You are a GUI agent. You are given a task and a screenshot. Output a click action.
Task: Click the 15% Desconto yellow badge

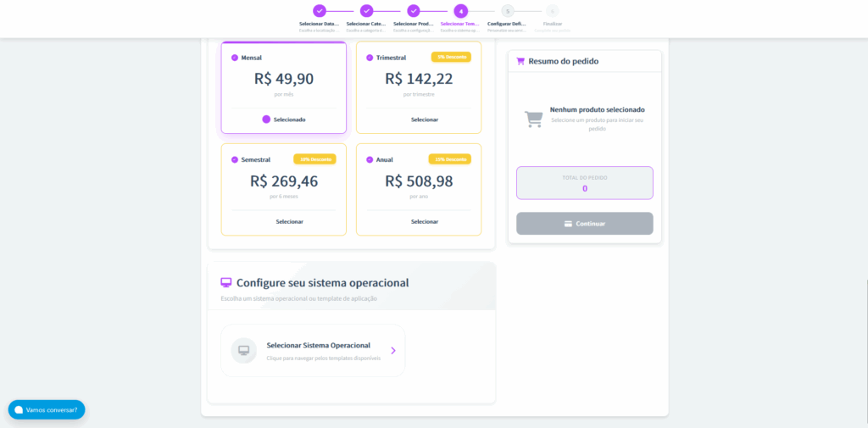point(449,159)
